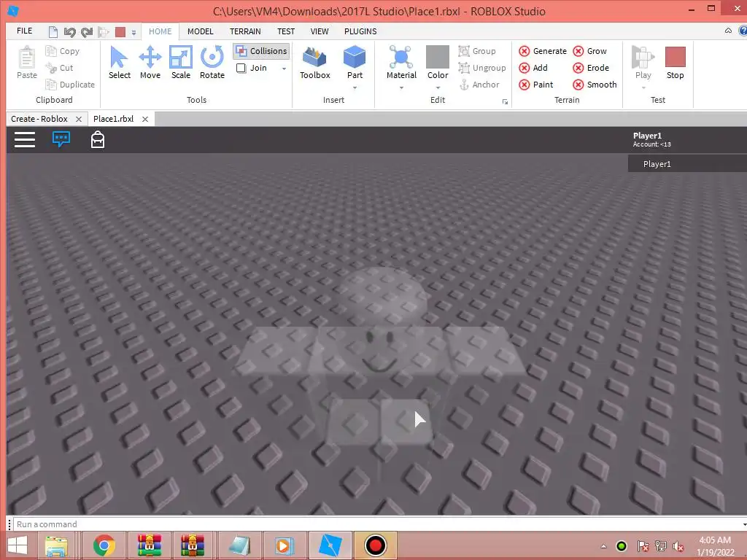Open the quick access toolbar customize arrow

coord(134,32)
